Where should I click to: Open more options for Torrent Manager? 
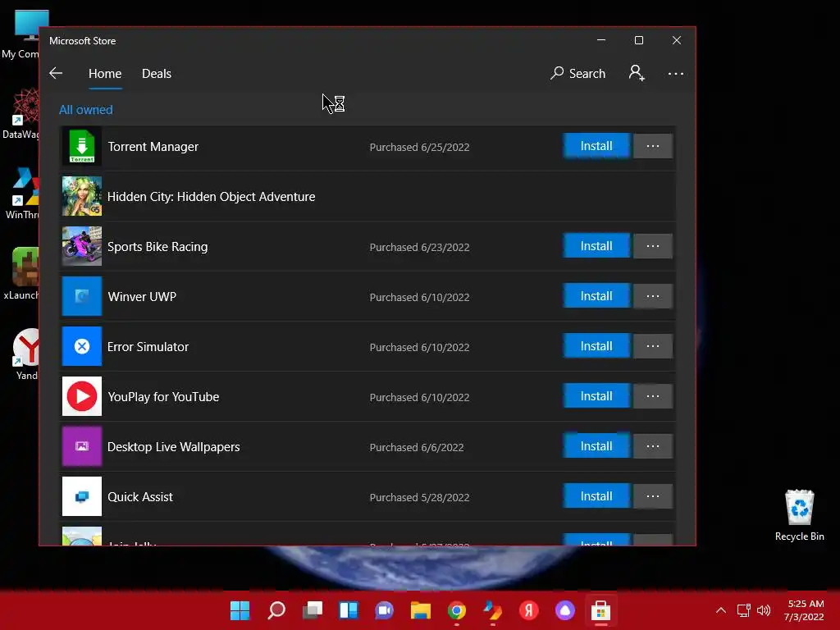652,146
